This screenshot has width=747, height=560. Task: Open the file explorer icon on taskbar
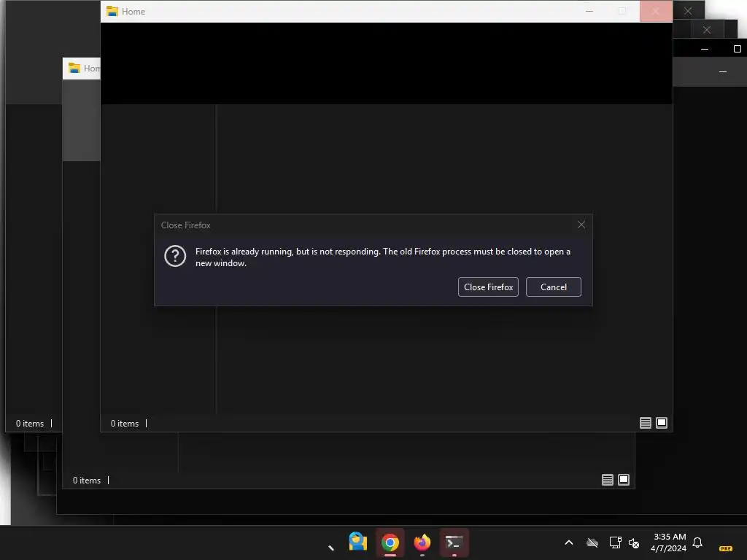point(357,542)
